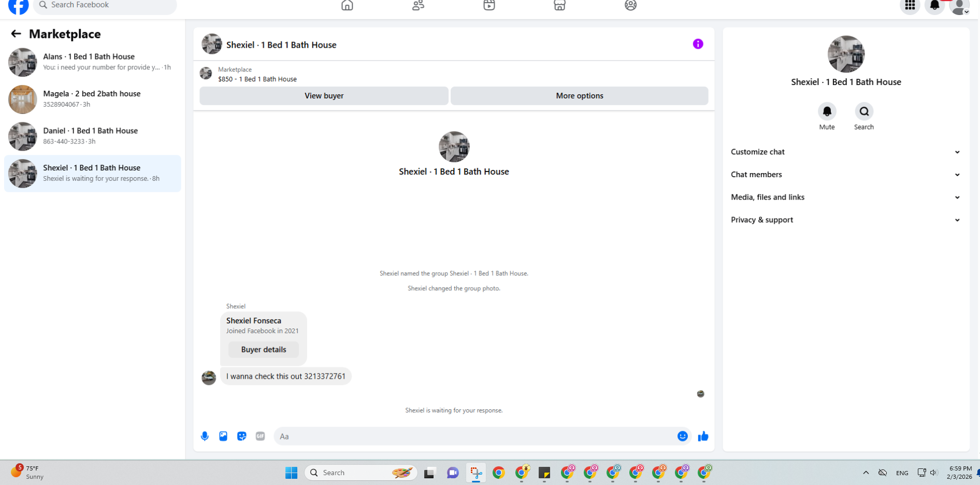
Task: Open the emoji picker smiley icon
Action: pyautogui.click(x=682, y=436)
